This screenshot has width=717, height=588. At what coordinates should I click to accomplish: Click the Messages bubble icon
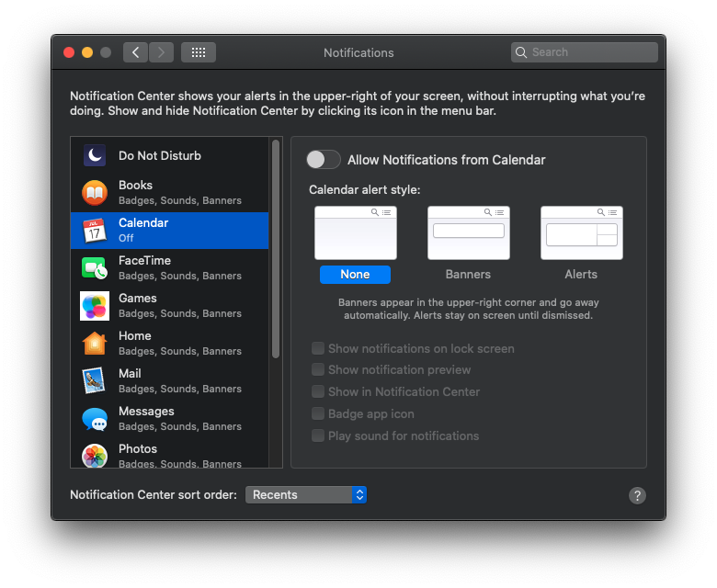(x=95, y=419)
